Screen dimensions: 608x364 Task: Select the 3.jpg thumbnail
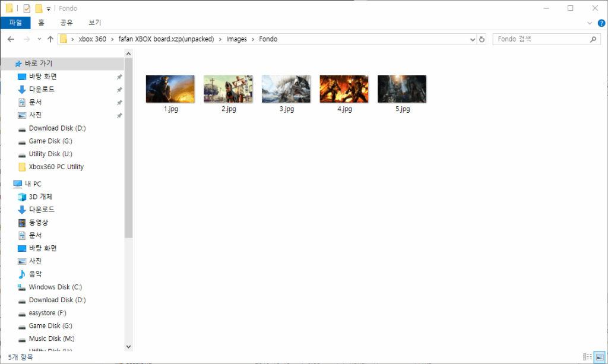(x=286, y=88)
